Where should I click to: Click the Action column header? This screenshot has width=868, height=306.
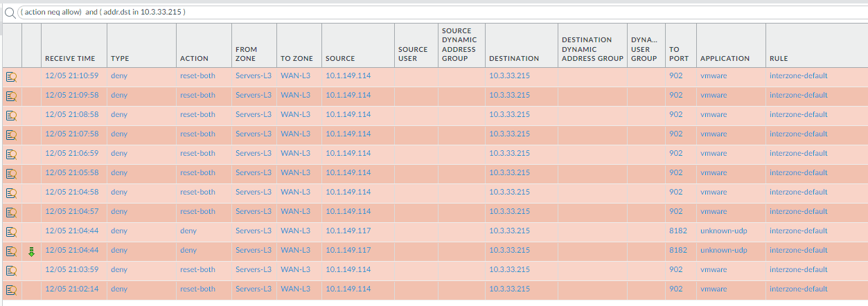click(x=194, y=59)
